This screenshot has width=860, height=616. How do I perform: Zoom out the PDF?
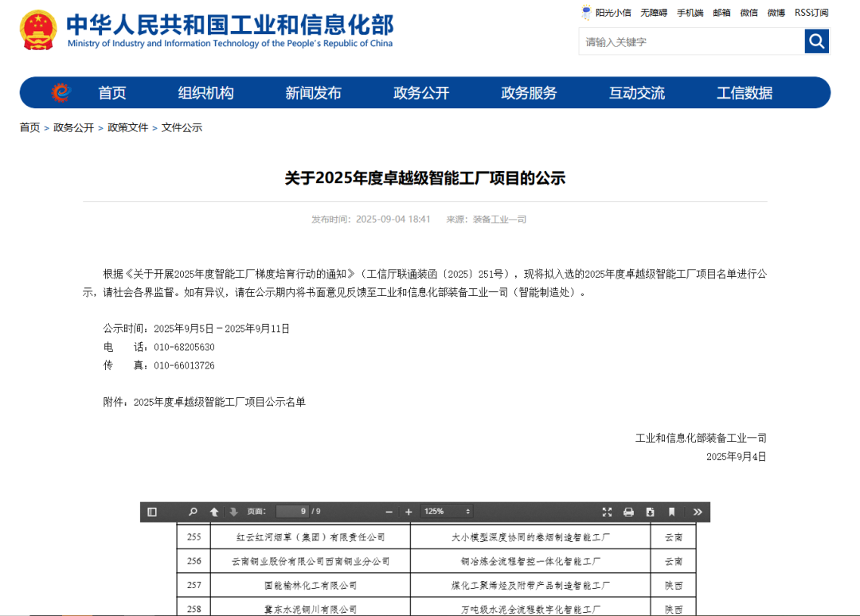click(x=389, y=512)
